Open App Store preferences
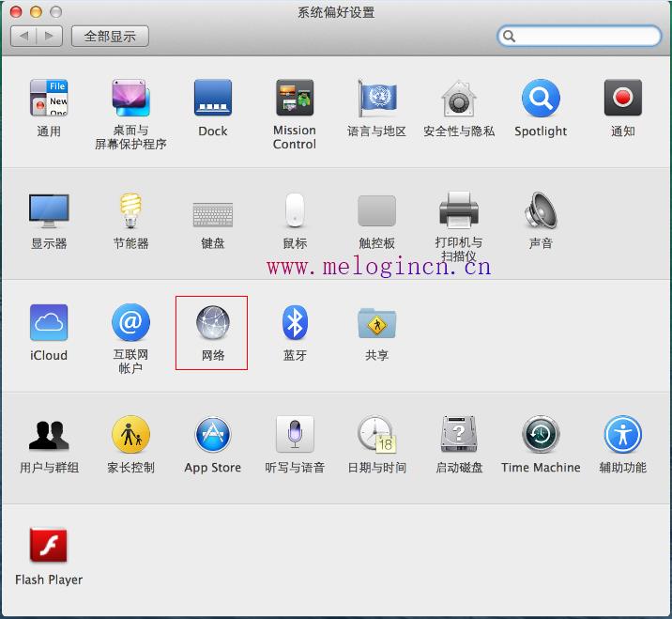Screen dimensions: 672x619 [x=213, y=435]
